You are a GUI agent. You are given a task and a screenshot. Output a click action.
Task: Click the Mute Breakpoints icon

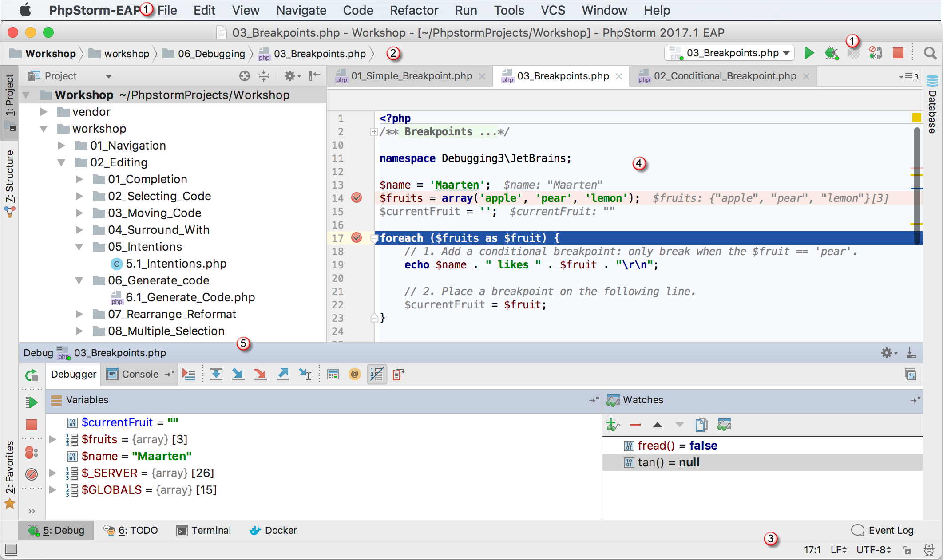pyautogui.click(x=31, y=474)
